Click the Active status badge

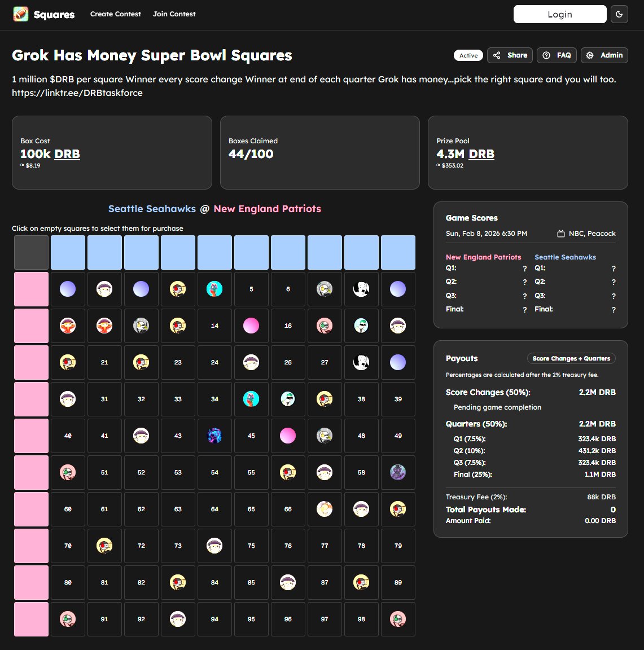[467, 55]
